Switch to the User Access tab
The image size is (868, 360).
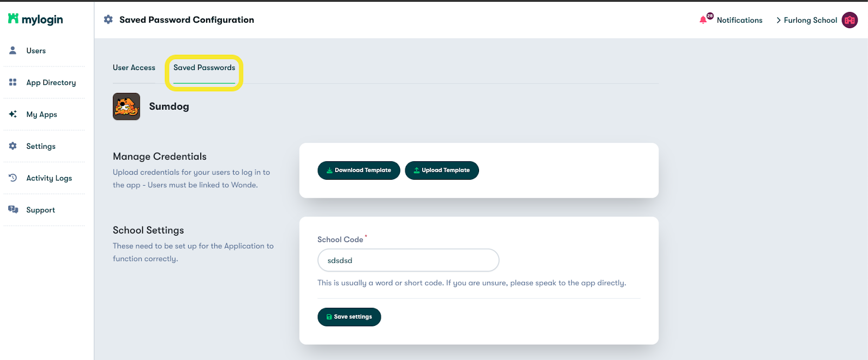134,67
